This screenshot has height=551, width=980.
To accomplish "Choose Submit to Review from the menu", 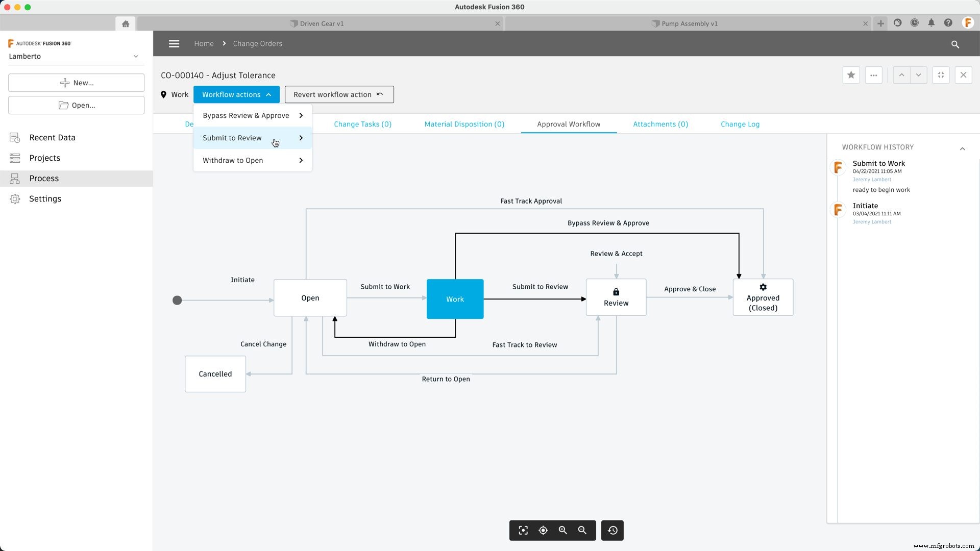I will click(232, 138).
